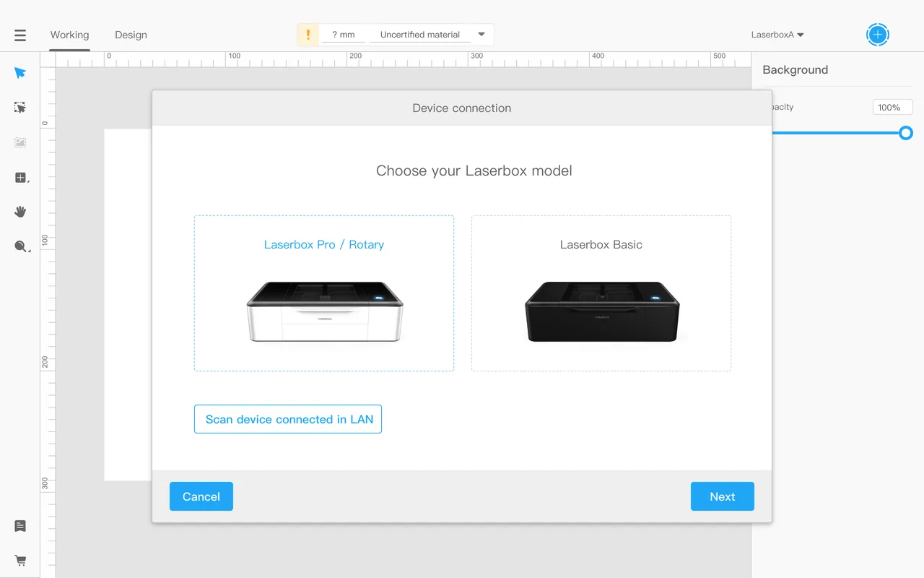Choose the hand pan tool

point(20,212)
